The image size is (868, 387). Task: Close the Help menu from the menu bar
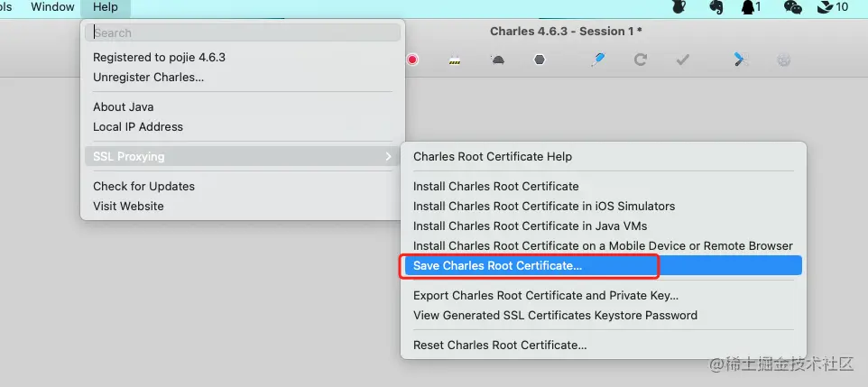tap(106, 7)
